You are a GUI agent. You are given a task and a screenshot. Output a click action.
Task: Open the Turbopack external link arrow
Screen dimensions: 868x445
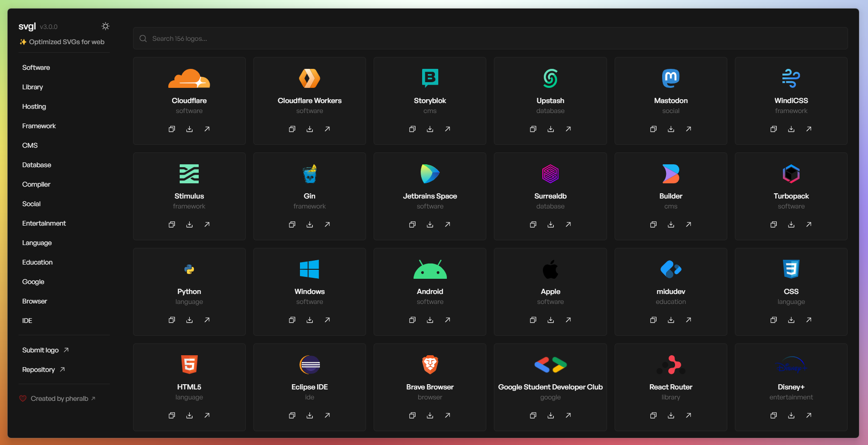(x=809, y=225)
